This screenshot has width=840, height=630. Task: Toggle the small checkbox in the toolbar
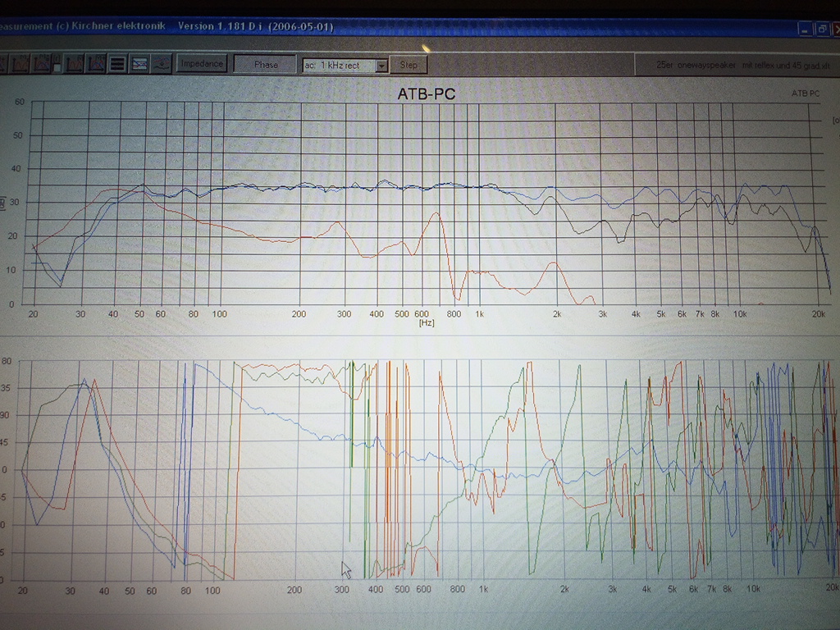(x=57, y=68)
